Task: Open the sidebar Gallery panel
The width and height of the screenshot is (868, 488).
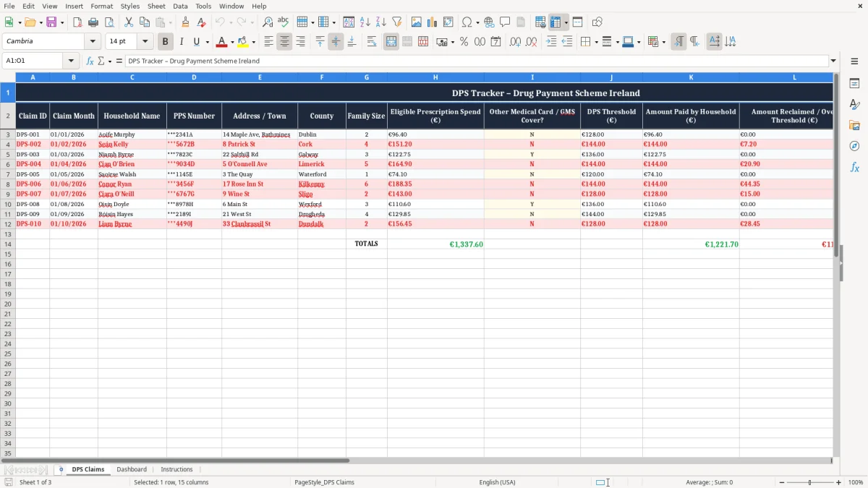Action: (x=854, y=126)
